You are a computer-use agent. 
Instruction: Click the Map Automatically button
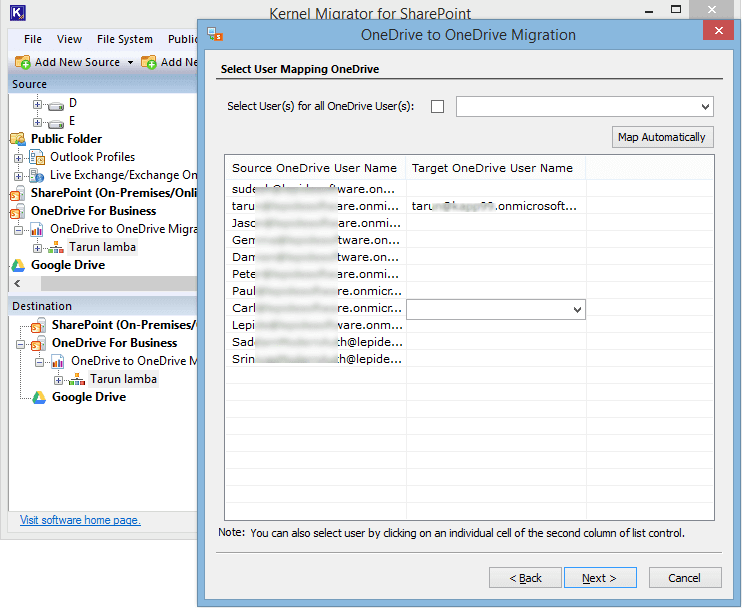[x=662, y=137]
